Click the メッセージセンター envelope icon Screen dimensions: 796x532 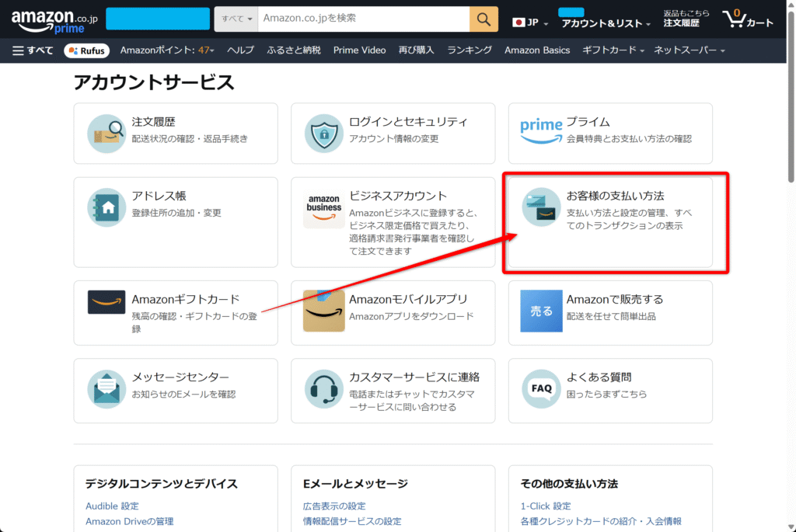click(x=106, y=389)
